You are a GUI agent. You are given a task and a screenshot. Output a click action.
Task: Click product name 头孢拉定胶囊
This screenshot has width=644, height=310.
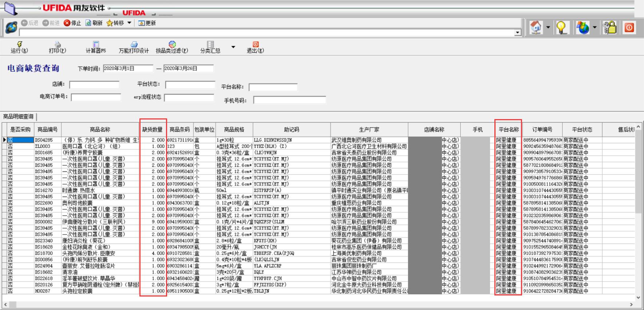[x=77, y=291]
